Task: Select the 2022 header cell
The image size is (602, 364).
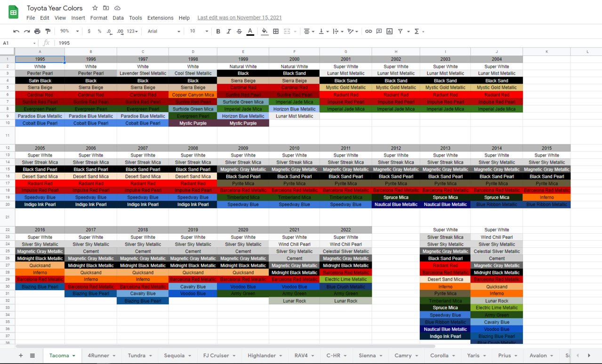Action: [345, 230]
